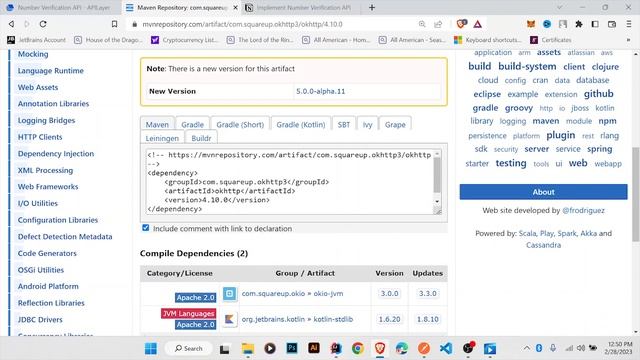Screen dimensions: 640x360
Task: Select the Gradle (Kotlin) tab
Action: tap(301, 124)
